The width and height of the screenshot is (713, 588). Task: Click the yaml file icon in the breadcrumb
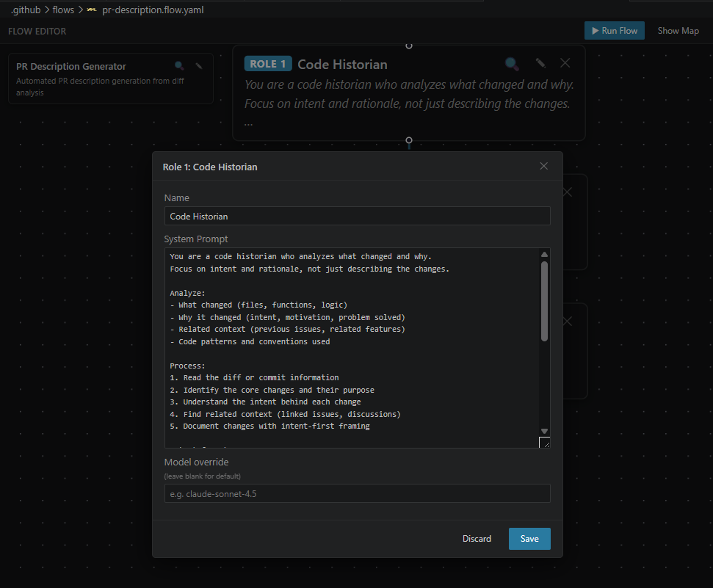pos(92,10)
